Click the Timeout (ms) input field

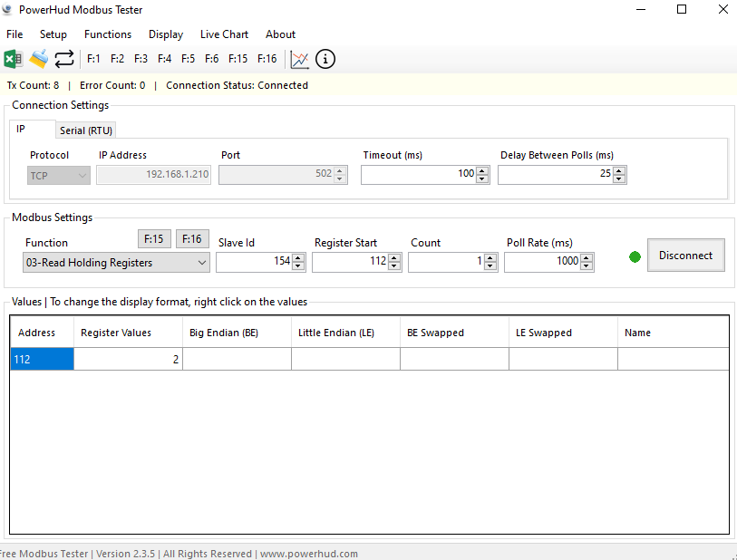419,174
